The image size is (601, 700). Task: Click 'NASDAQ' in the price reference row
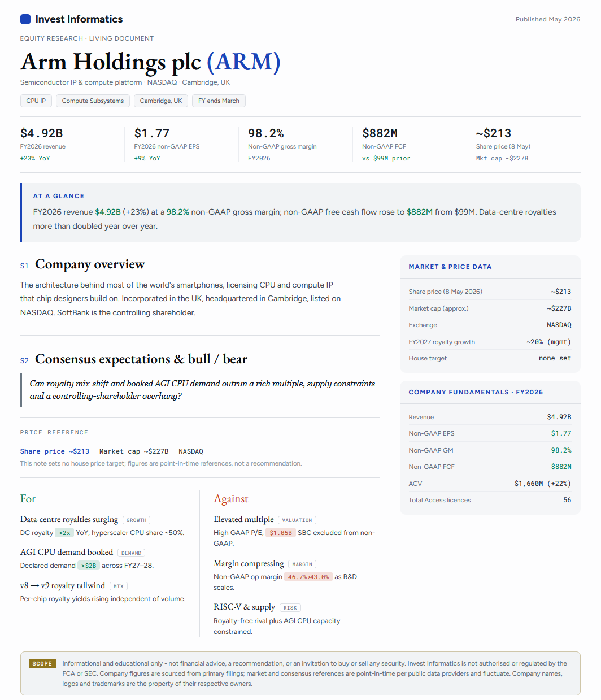click(191, 451)
